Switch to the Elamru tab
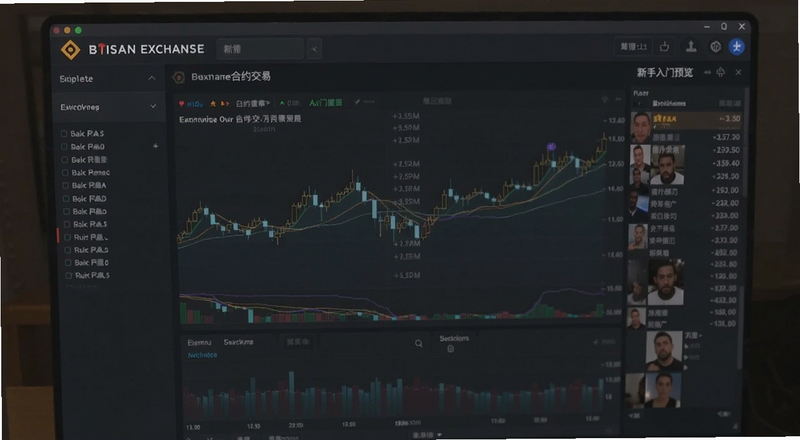This screenshot has height=440, width=800. click(x=199, y=343)
